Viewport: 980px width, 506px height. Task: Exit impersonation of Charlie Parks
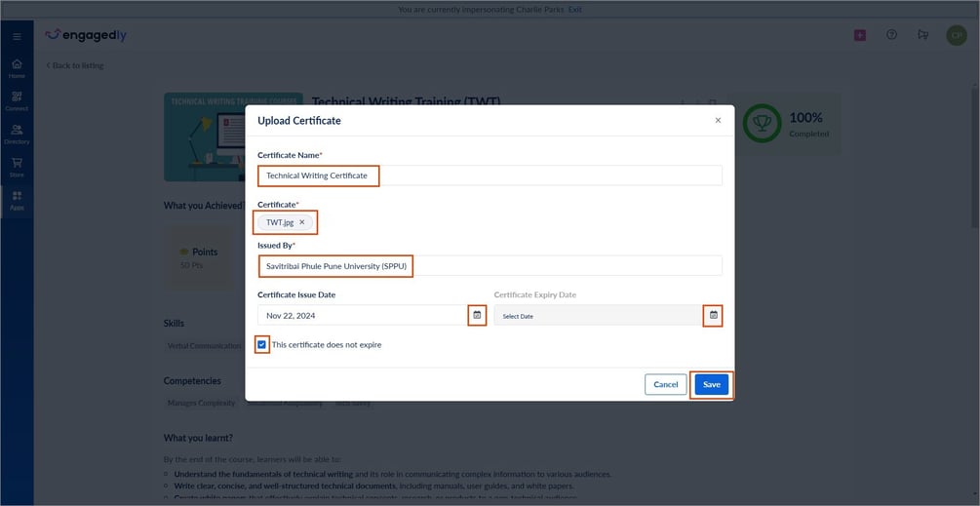click(x=574, y=10)
